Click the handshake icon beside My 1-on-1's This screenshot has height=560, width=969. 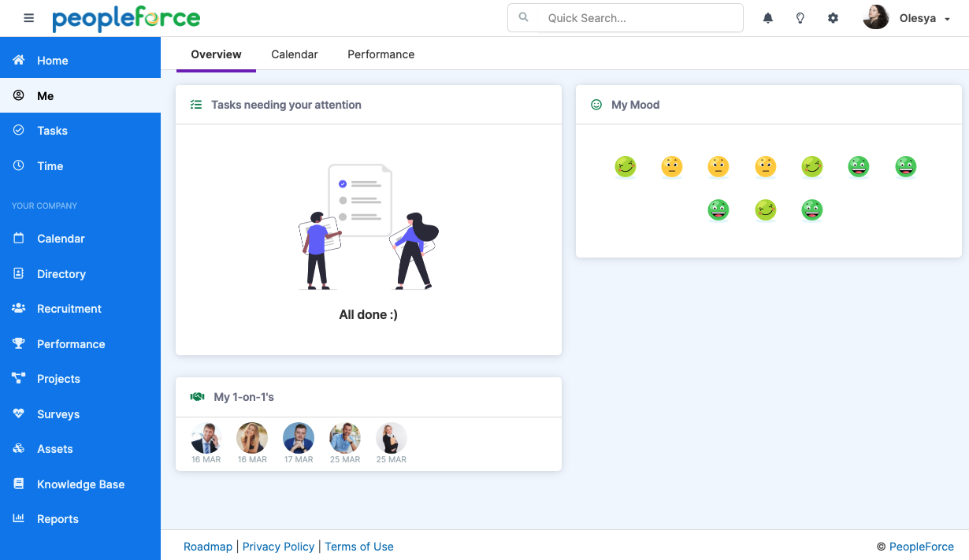click(198, 397)
